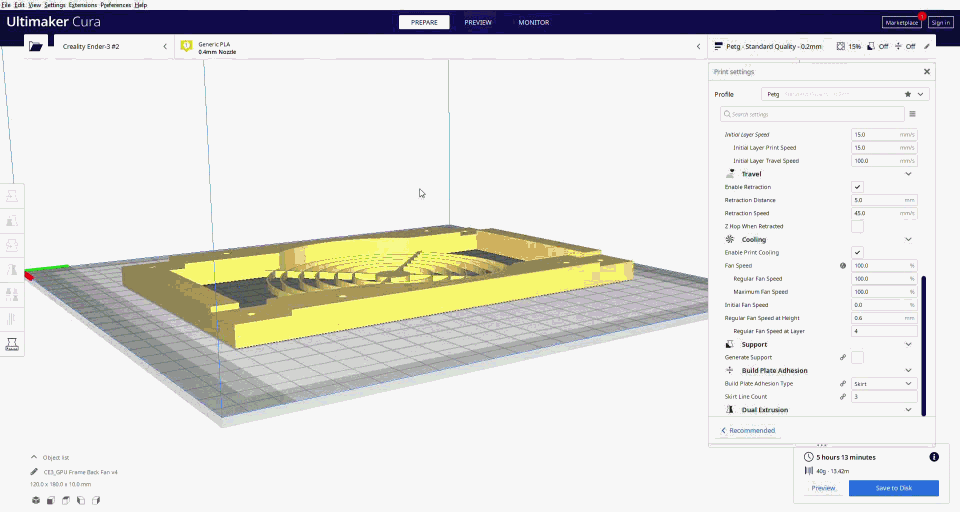Click Fan Speed function info icon
Viewport: 960px width, 512px height.
click(843, 266)
